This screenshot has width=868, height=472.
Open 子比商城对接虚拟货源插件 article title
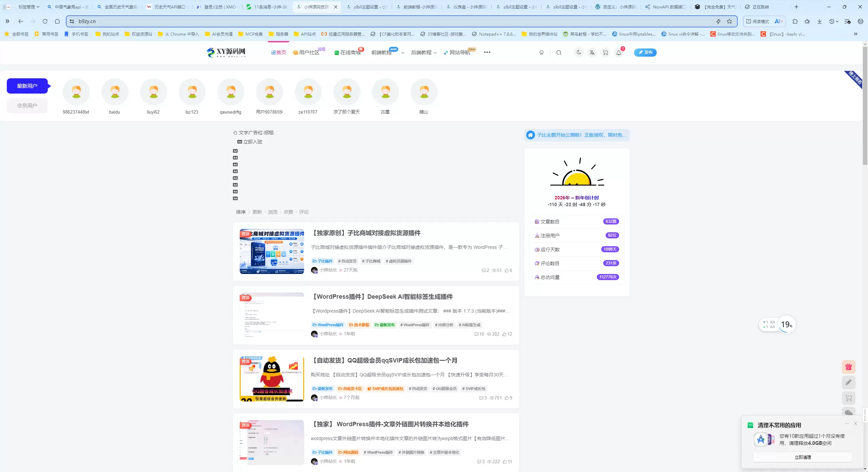366,233
